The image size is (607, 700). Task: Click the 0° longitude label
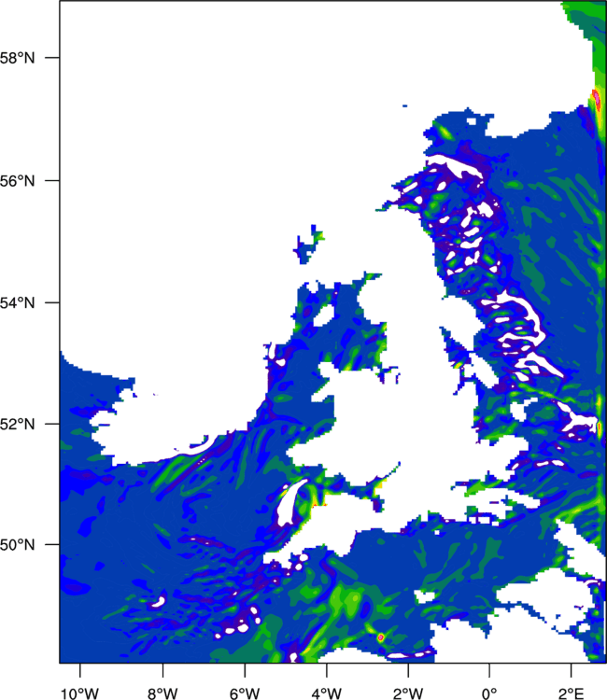point(489,693)
